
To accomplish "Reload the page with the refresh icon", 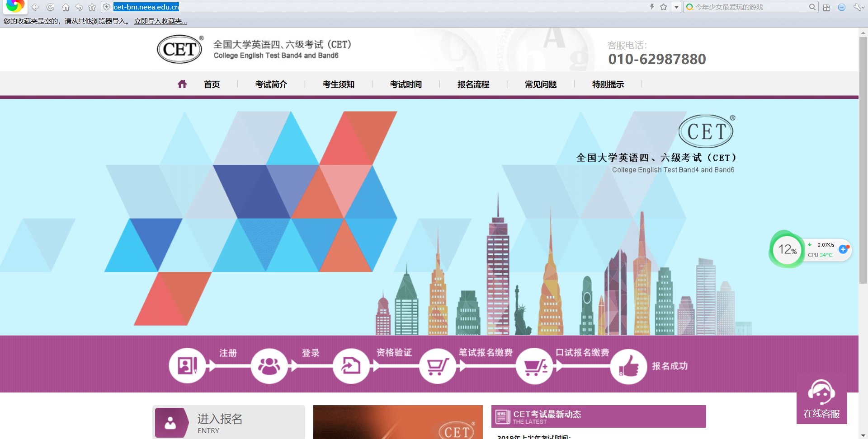I will (51, 7).
